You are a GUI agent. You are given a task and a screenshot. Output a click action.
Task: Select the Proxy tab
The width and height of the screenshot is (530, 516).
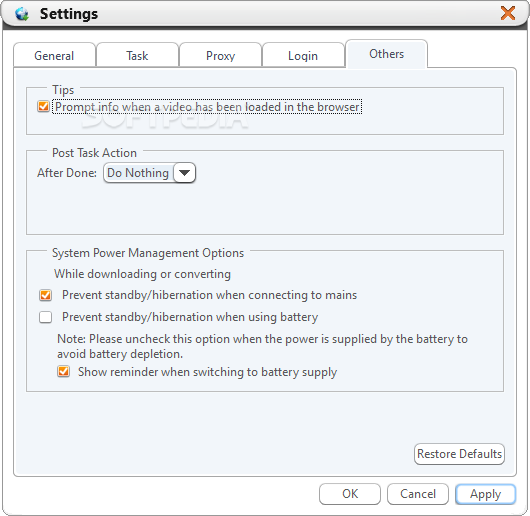pyautogui.click(x=220, y=55)
